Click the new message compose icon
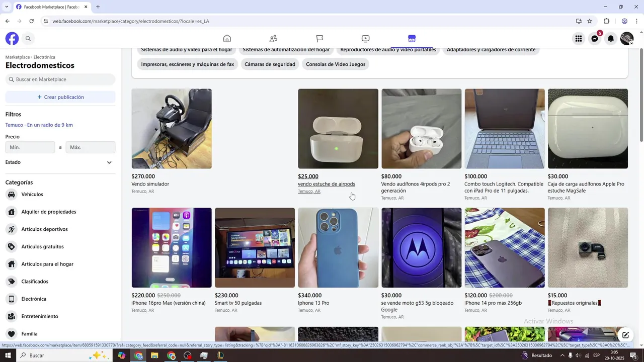This screenshot has height=362, width=644. 625,335
